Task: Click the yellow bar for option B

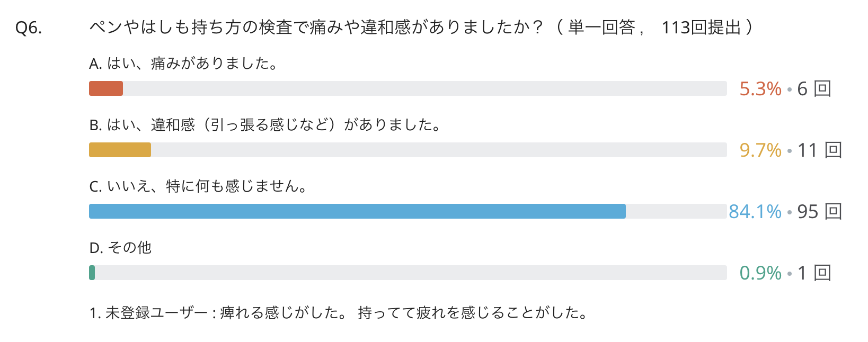Action: click(120, 150)
